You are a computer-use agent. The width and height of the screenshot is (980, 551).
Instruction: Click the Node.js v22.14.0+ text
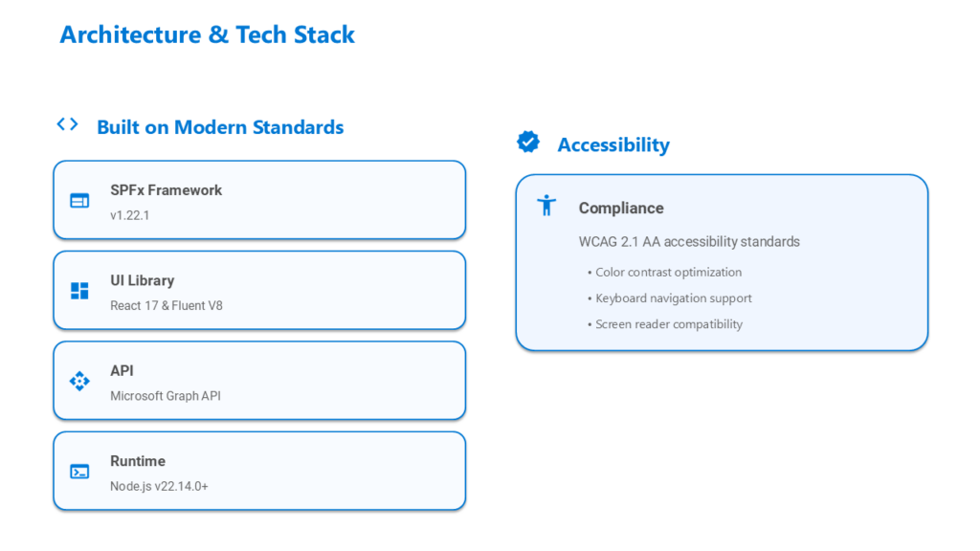[x=159, y=486]
